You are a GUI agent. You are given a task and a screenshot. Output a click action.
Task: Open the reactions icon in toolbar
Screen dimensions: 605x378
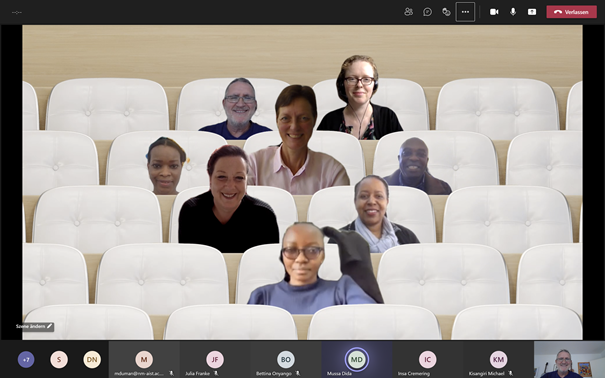pos(446,12)
